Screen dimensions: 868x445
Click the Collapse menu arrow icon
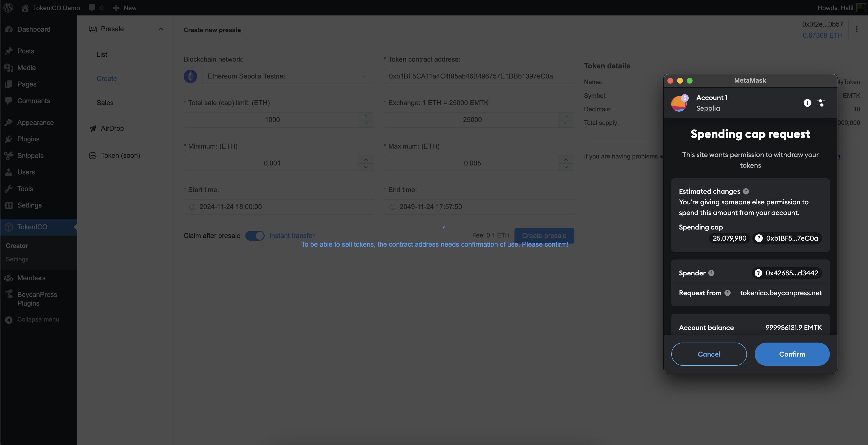[9, 320]
